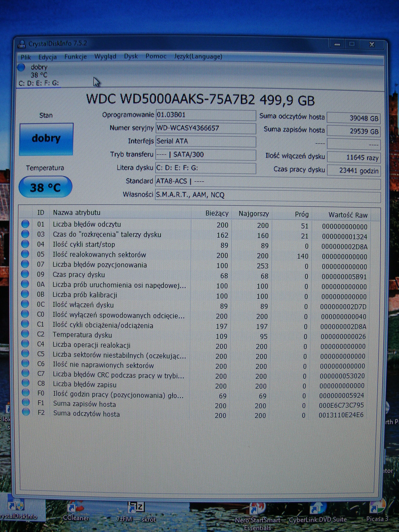
Task: Open the Dysk menu
Action: click(131, 56)
